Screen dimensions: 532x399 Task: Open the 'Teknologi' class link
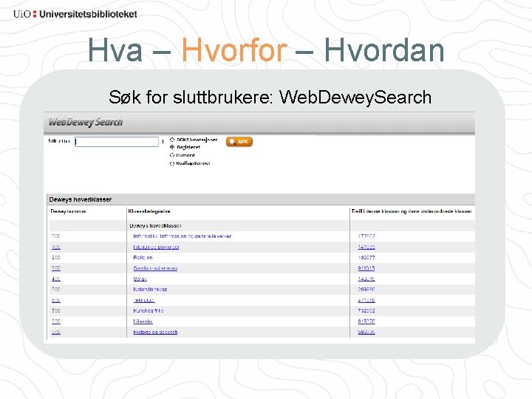144,300
